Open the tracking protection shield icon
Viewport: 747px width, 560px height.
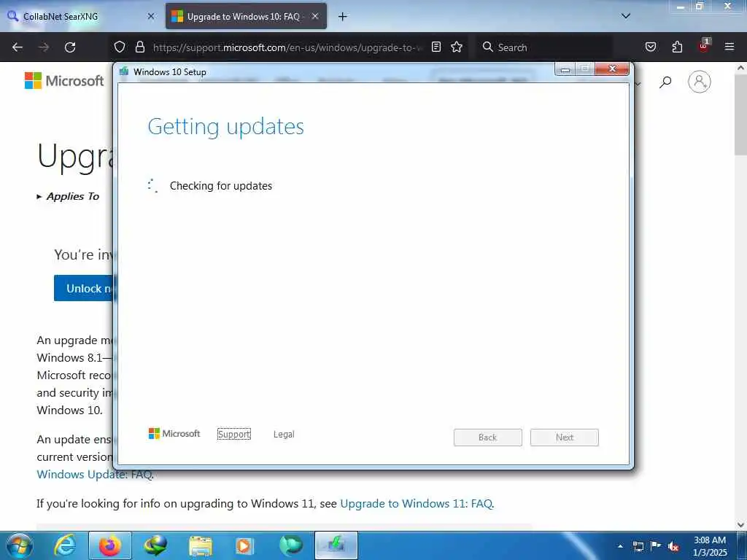120,47
